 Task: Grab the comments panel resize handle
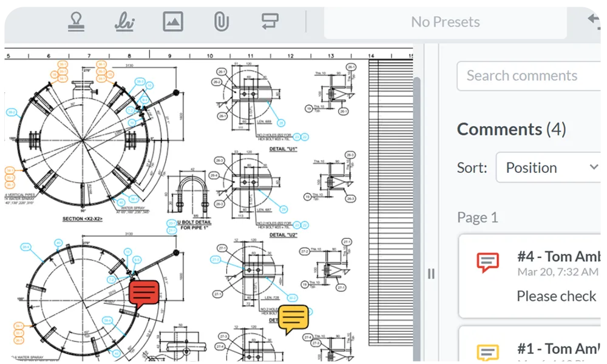(431, 274)
